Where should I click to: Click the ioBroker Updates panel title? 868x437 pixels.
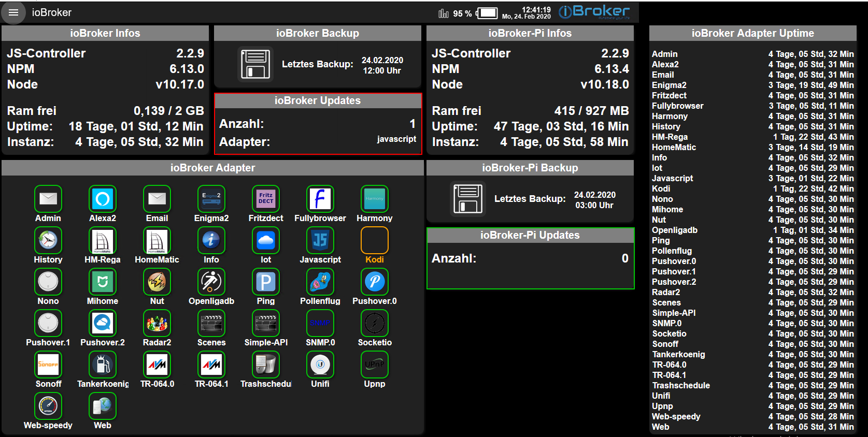(x=318, y=100)
